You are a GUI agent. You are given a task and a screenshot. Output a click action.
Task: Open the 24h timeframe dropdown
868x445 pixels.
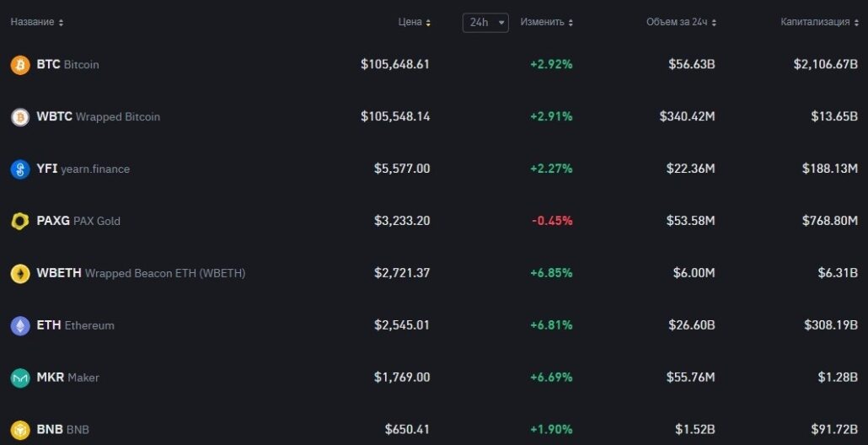point(485,23)
